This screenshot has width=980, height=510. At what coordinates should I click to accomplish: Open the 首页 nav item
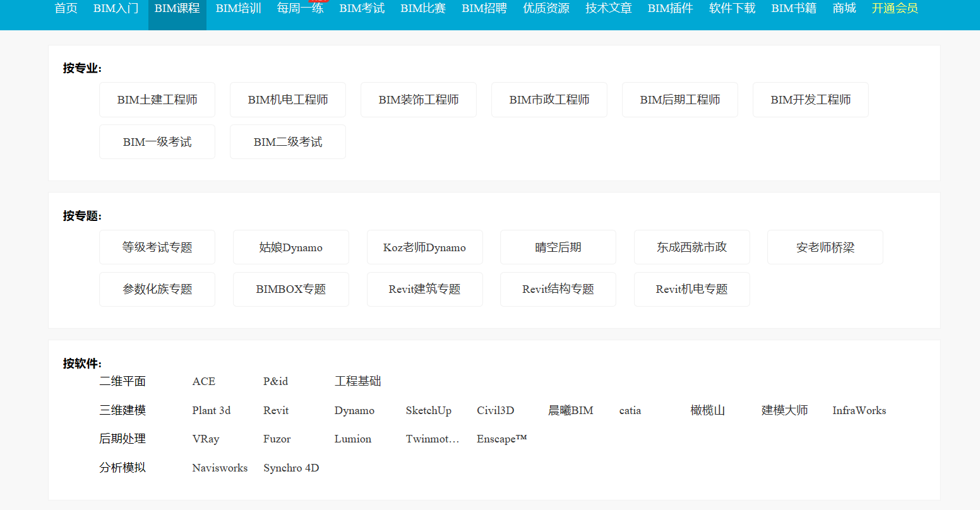[x=66, y=9]
